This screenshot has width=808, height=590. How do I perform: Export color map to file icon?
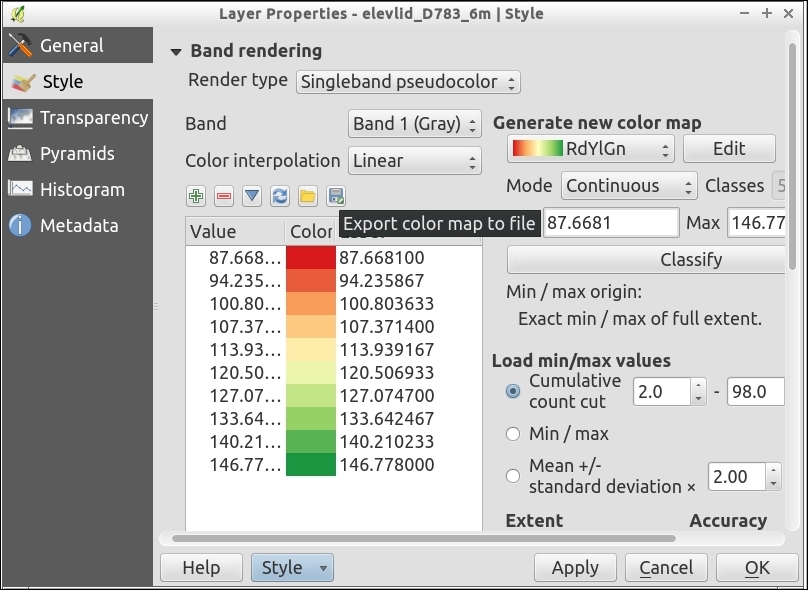(336, 197)
